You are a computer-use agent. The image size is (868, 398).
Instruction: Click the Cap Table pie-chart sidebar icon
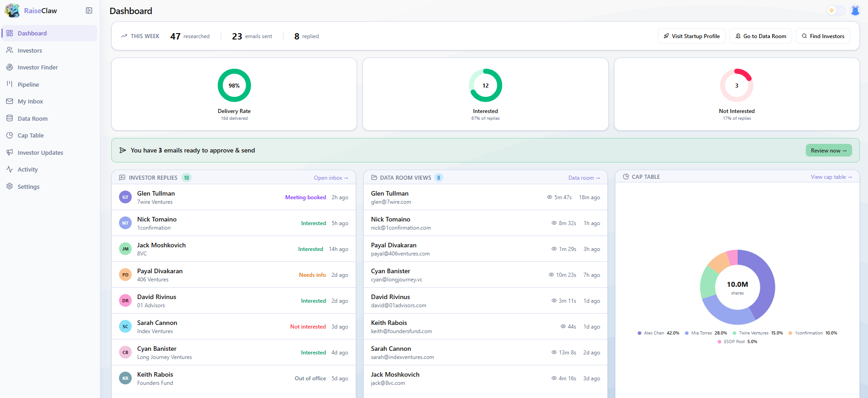pyautogui.click(x=10, y=135)
